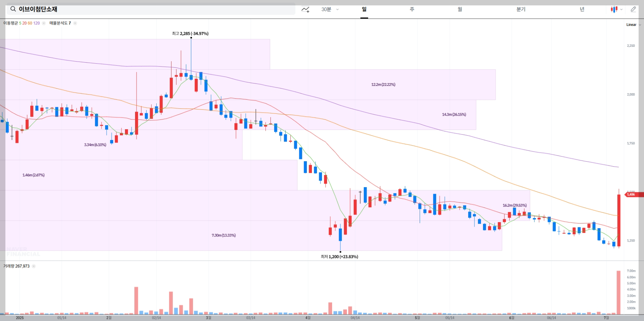This screenshot has height=321, width=644.
Task: Click the 1.46m (2.67%) volume profile label
Action: [33, 175]
